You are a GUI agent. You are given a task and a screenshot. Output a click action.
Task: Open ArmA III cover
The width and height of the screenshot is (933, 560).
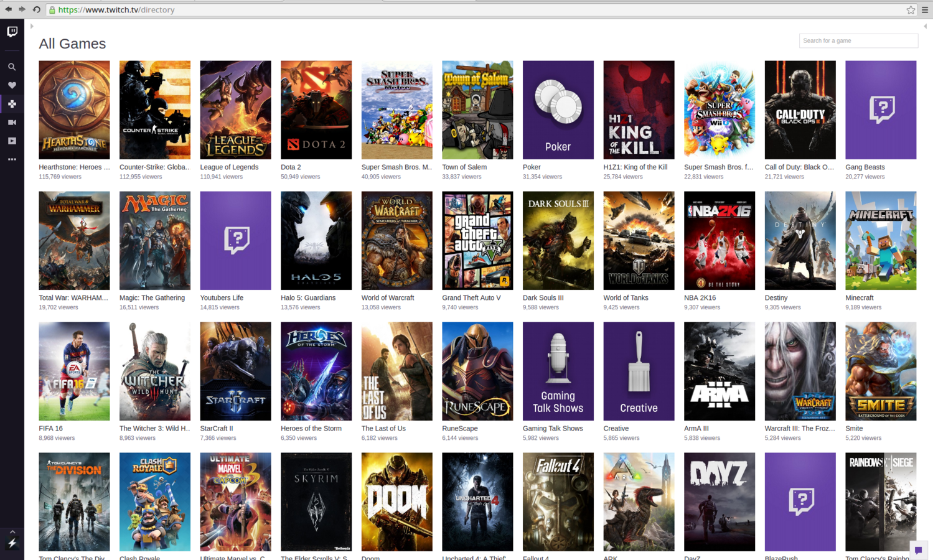(x=720, y=371)
